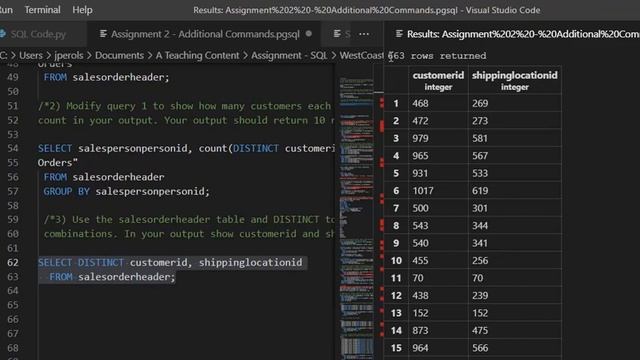Click shippinglocationid cell 475
This screenshot has height=360, width=640.
click(x=515, y=331)
